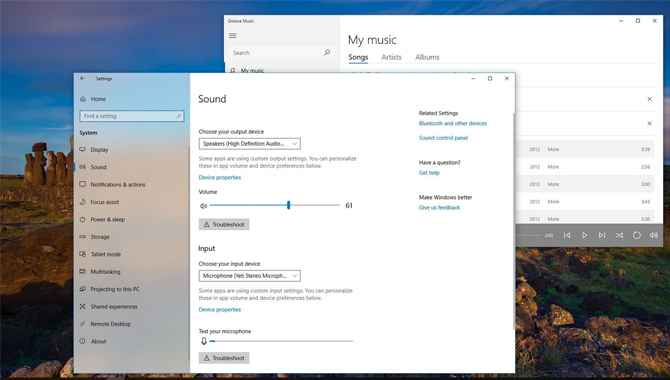Toggle Shuffle in Groove Music player

[x=619, y=236]
